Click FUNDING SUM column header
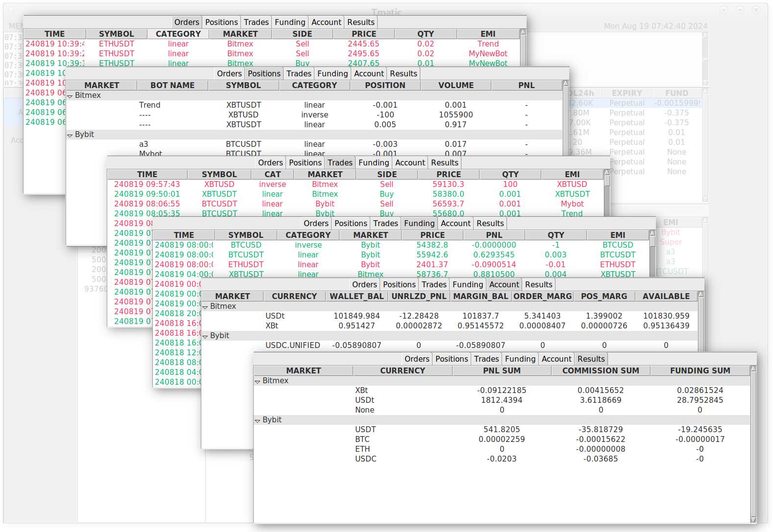The width and height of the screenshot is (773, 532). [700, 370]
